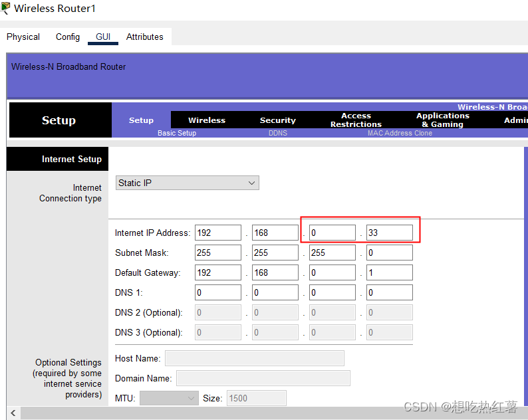Click DNS 1 fourth octet field
This screenshot has width=528, height=420.
[390, 292]
